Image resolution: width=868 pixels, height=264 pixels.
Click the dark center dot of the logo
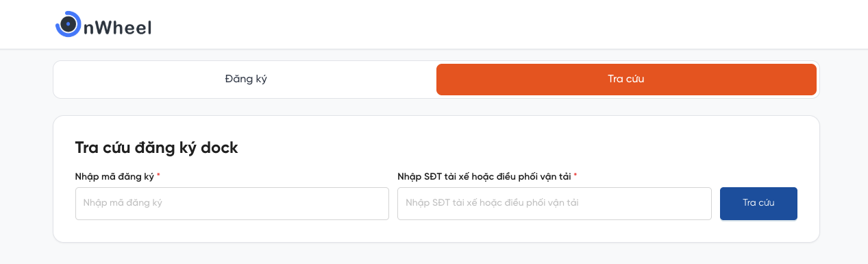click(x=68, y=25)
